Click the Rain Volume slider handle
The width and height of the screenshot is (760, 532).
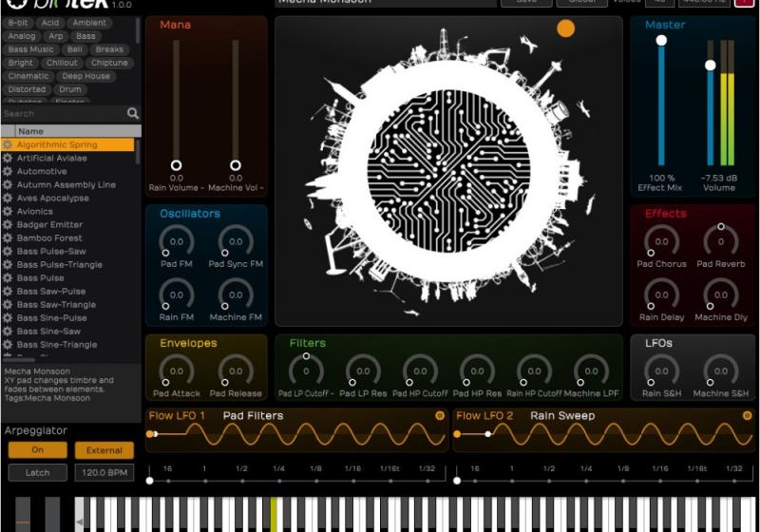(177, 165)
